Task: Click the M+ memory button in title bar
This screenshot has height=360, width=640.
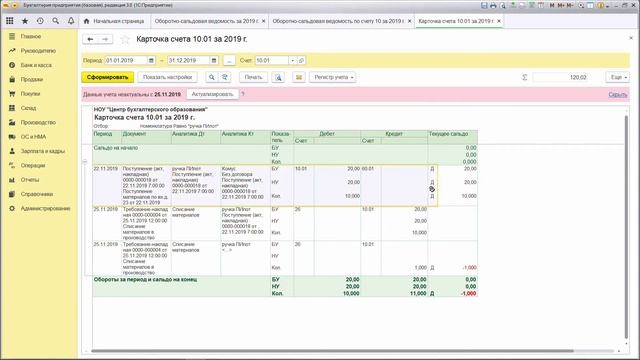Action: (561, 5)
